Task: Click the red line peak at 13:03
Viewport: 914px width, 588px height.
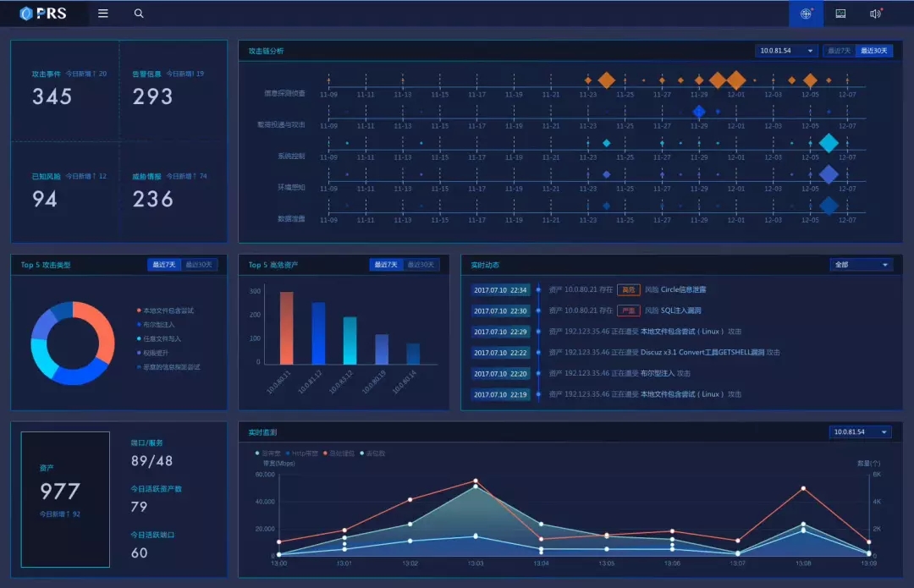Action: tap(476, 481)
